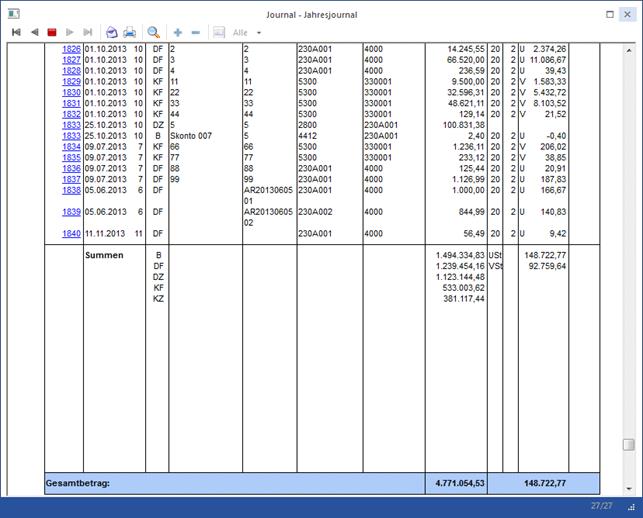Zoom in with the plus icon
Screen dimensions: 643x518
(x=178, y=32)
